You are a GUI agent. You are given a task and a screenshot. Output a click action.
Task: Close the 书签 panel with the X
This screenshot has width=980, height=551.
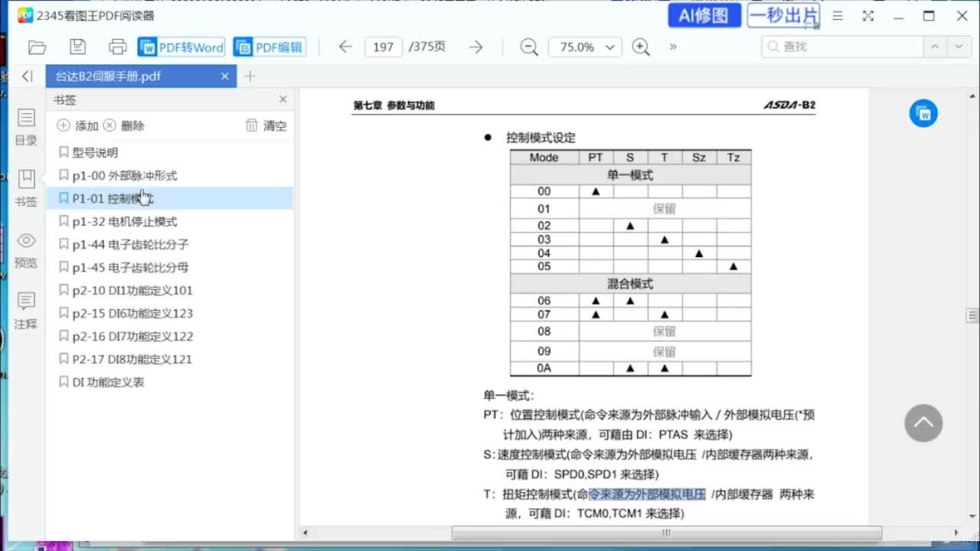coord(283,99)
